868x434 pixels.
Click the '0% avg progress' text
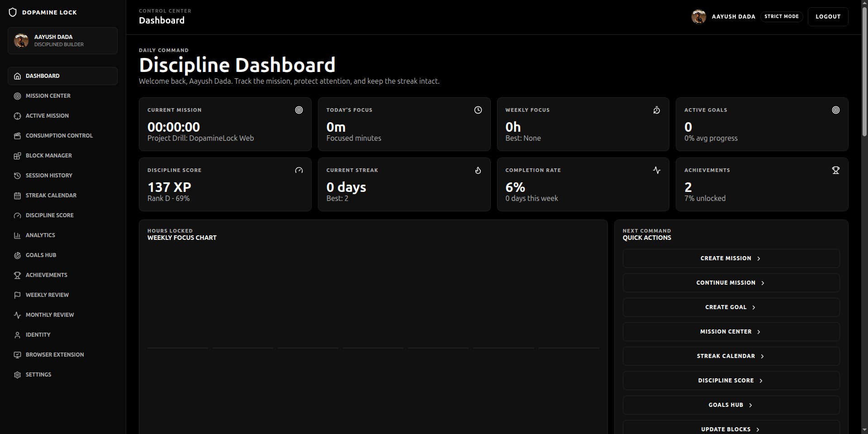711,138
